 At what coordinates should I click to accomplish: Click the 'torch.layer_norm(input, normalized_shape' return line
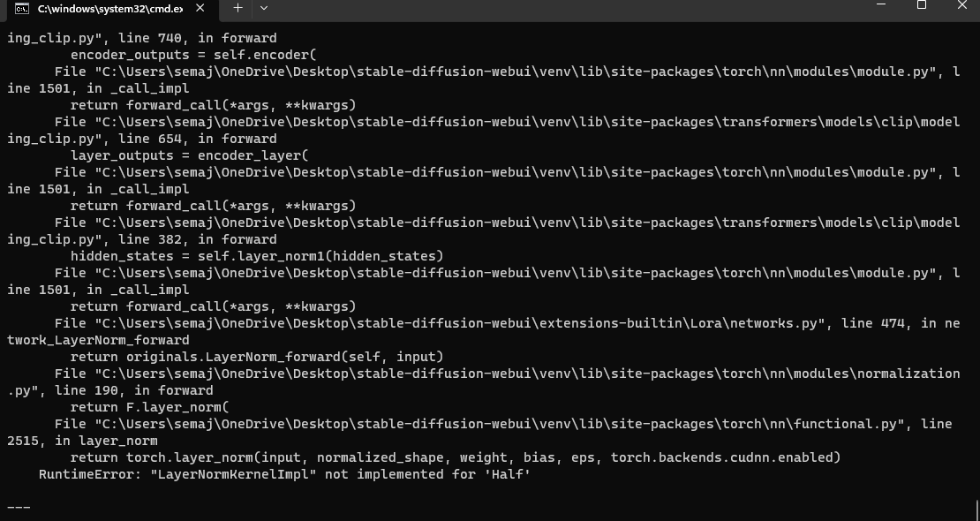tap(455, 457)
